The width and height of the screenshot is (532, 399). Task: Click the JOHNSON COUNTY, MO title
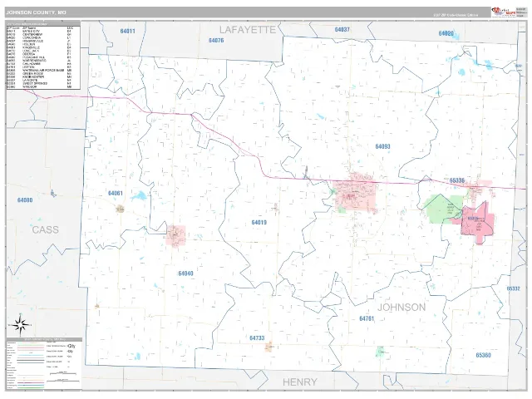(36, 12)
